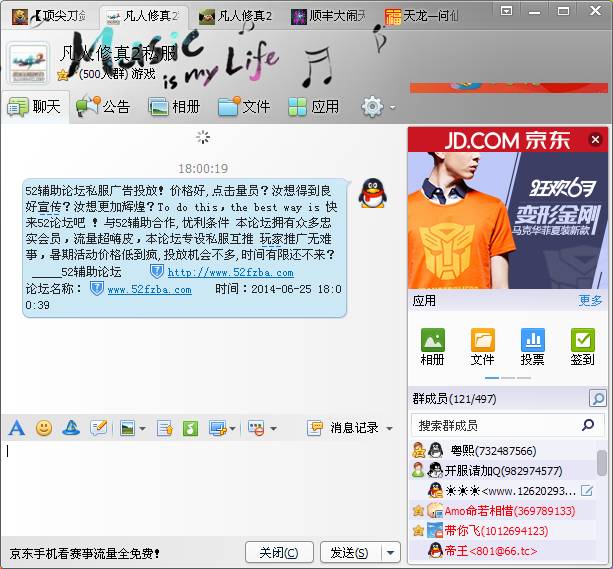
Task: Switch to the 聊天 tab
Action: [35, 107]
